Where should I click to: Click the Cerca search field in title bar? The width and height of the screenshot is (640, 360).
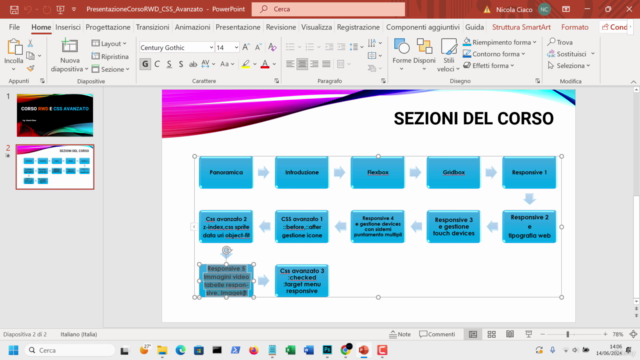[x=329, y=9]
